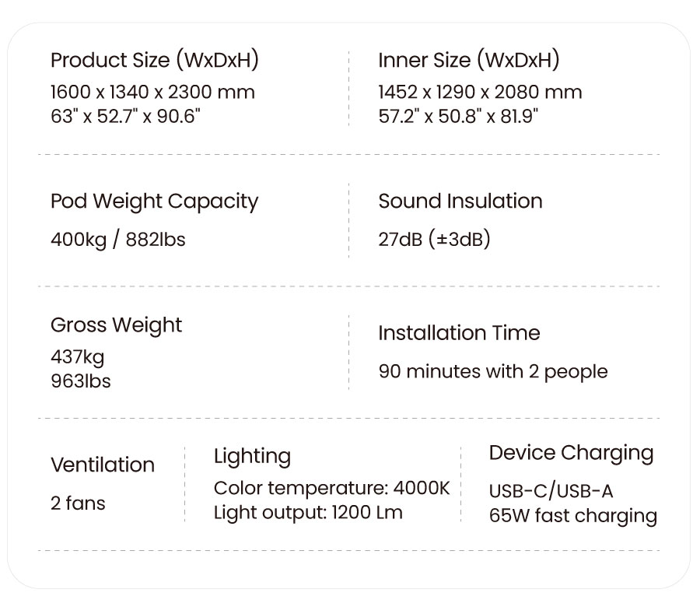Image resolution: width=700 pixels, height=607 pixels.
Task: Click the Pod Weight Capacity heading
Action: (154, 201)
